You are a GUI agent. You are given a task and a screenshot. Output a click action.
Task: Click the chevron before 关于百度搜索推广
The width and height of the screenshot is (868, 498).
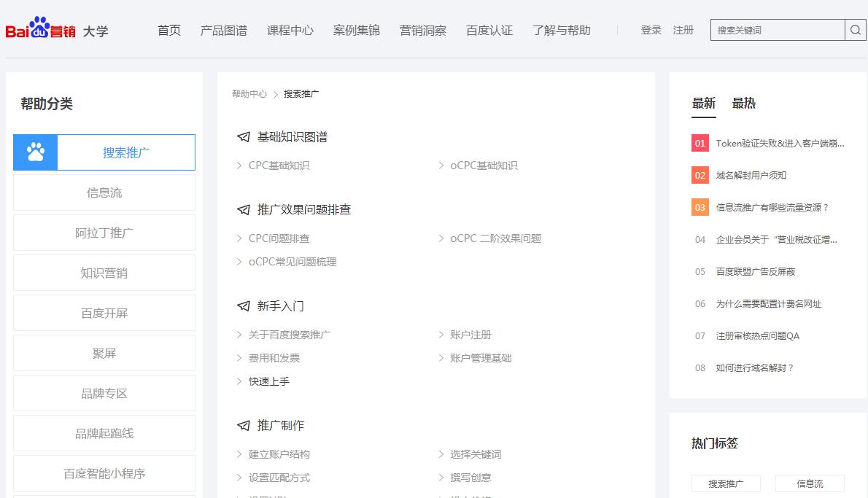(239, 335)
